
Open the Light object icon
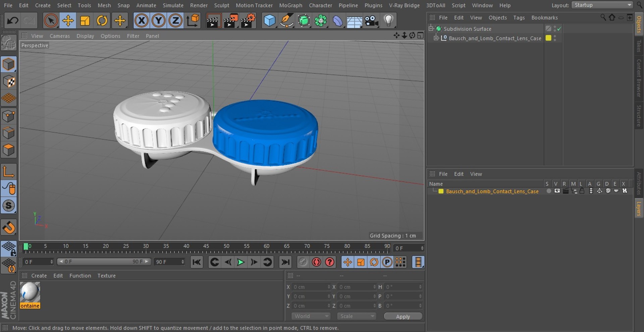pyautogui.click(x=388, y=21)
